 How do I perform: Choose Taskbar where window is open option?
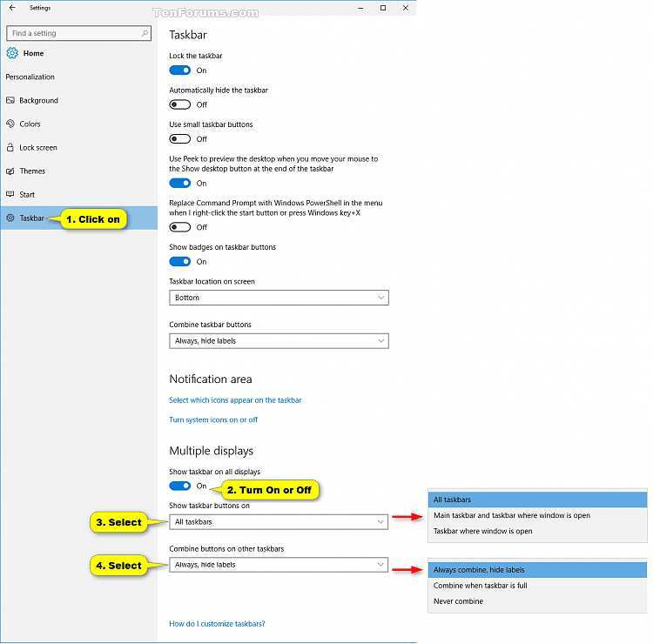[538, 531]
